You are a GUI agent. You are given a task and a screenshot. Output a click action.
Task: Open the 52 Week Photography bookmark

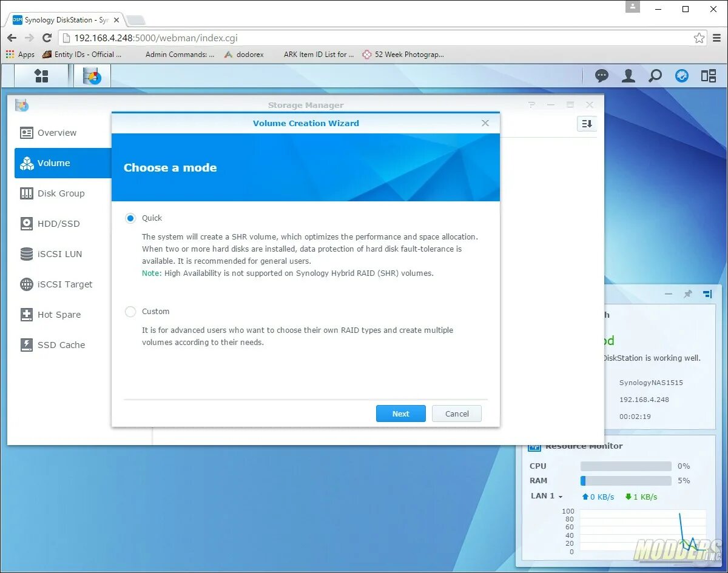(x=403, y=55)
